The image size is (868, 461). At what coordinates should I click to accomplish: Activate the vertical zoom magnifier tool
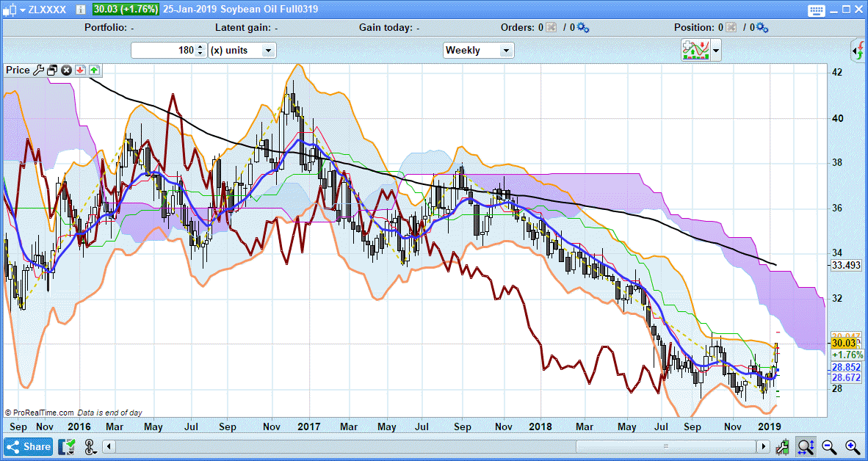click(806, 446)
